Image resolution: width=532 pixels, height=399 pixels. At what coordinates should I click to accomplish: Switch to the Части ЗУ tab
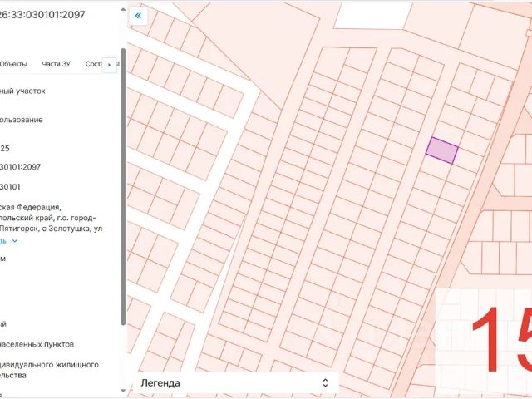[x=56, y=64]
